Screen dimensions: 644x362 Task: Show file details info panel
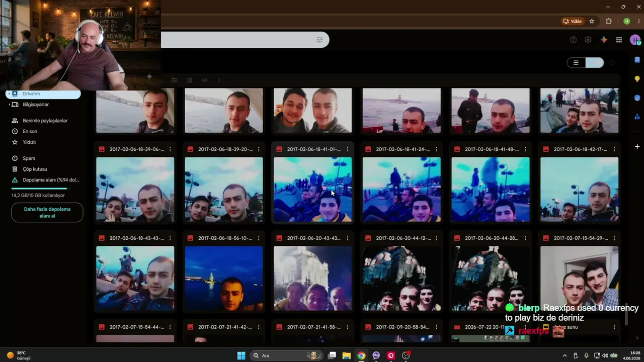[612, 63]
